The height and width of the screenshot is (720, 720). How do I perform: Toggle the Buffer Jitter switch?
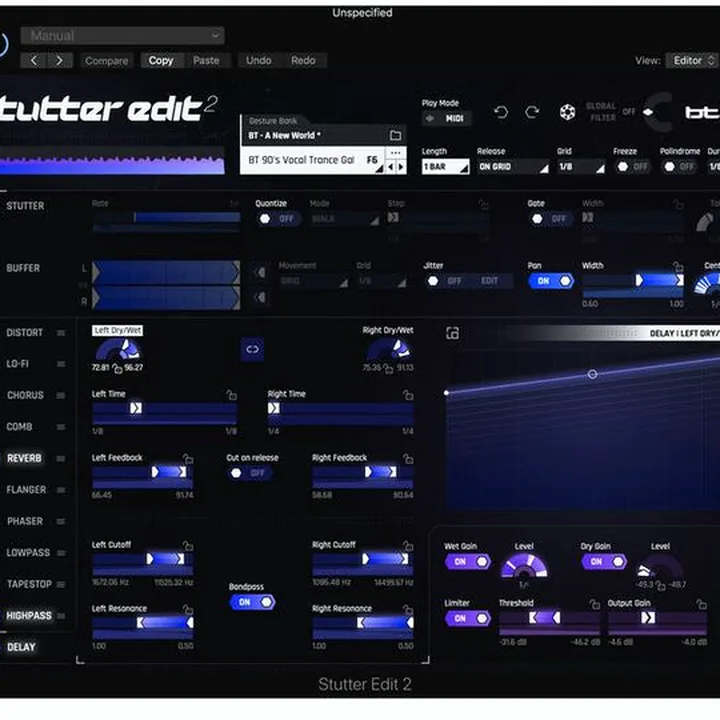(x=445, y=281)
